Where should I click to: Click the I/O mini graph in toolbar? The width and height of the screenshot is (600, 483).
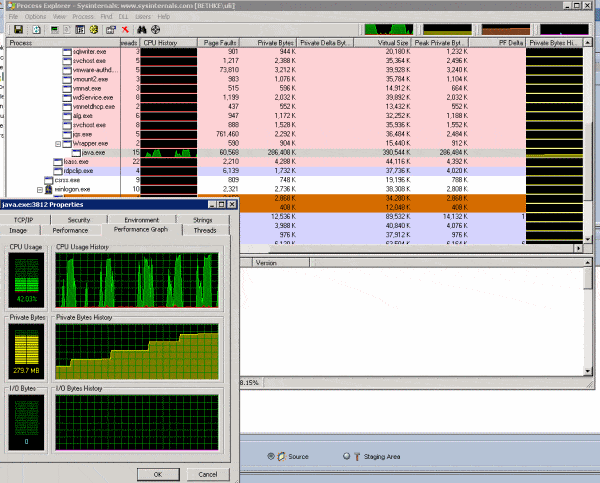pyautogui.click(x=564, y=29)
